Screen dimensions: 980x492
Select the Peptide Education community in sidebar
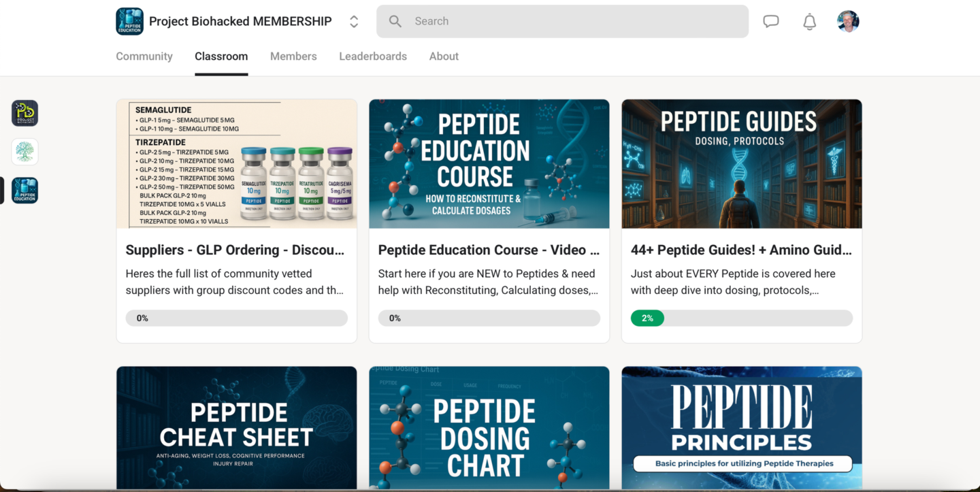(24, 191)
